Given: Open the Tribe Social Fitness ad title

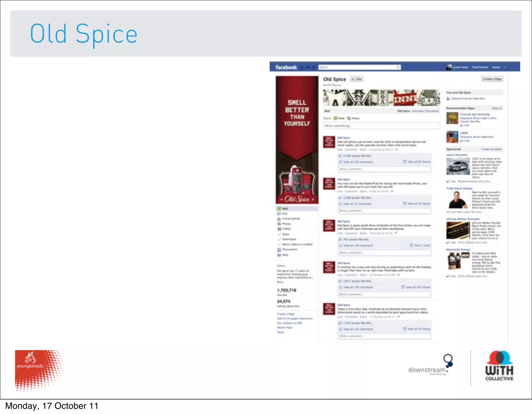Looking at the screenshot, I should click(459, 188).
